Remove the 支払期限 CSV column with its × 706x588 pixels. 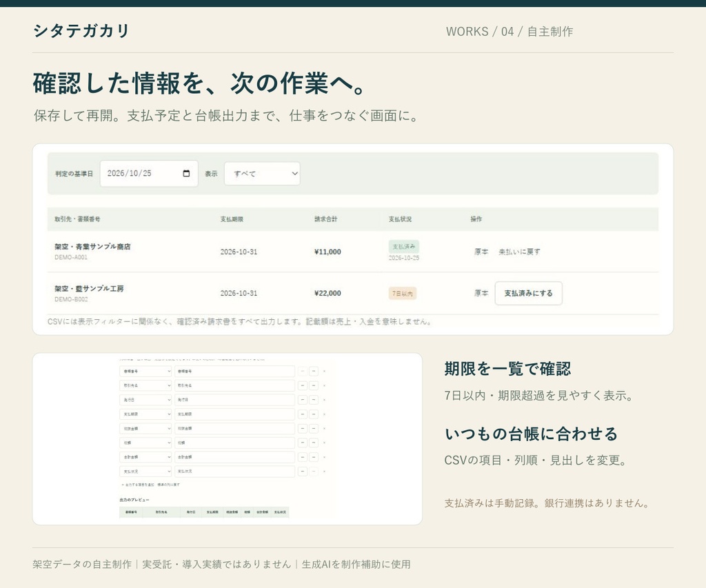tap(324, 414)
